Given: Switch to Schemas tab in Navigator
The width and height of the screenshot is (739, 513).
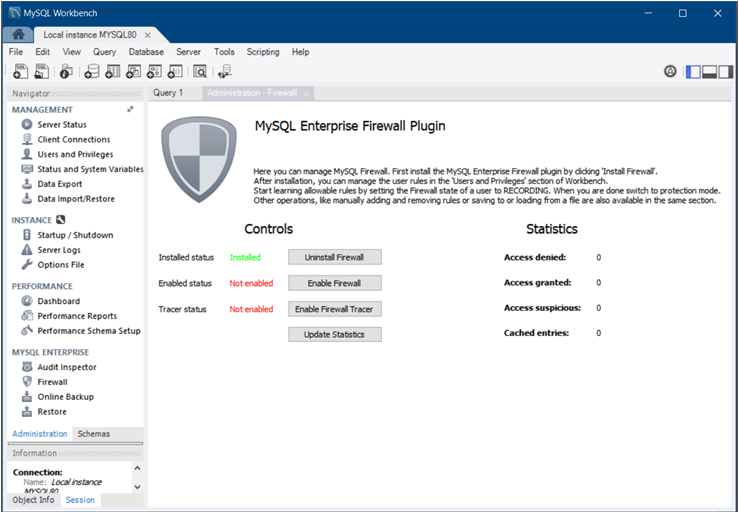Looking at the screenshot, I should click(x=94, y=434).
